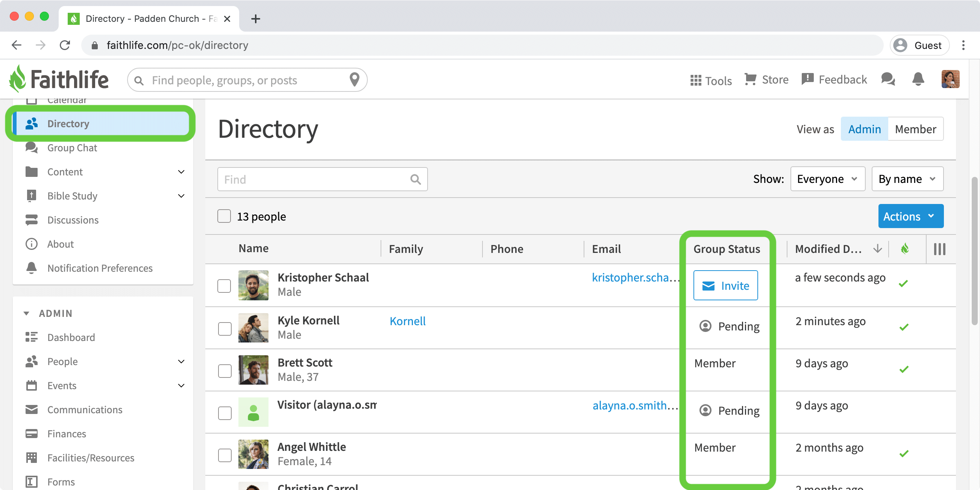Screen dimensions: 980x490
Task: Open Discussions in sidebar
Action: pyautogui.click(x=73, y=220)
